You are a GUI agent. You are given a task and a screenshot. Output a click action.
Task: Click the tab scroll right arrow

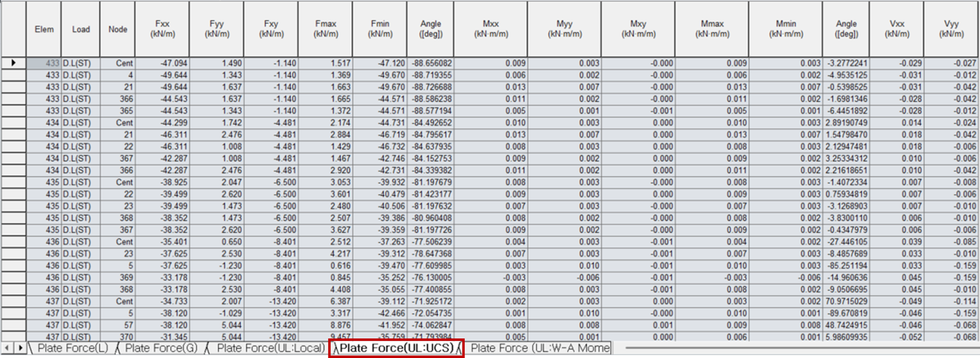[20, 347]
